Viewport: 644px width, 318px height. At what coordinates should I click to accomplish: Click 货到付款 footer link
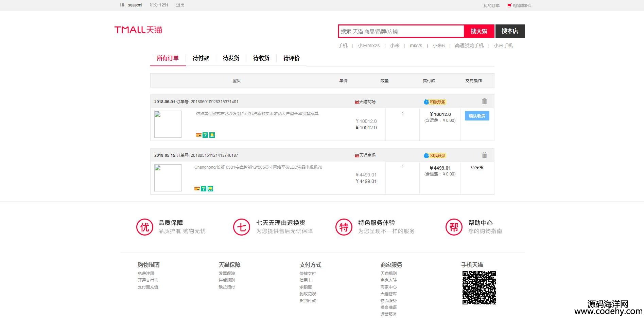coord(308,301)
